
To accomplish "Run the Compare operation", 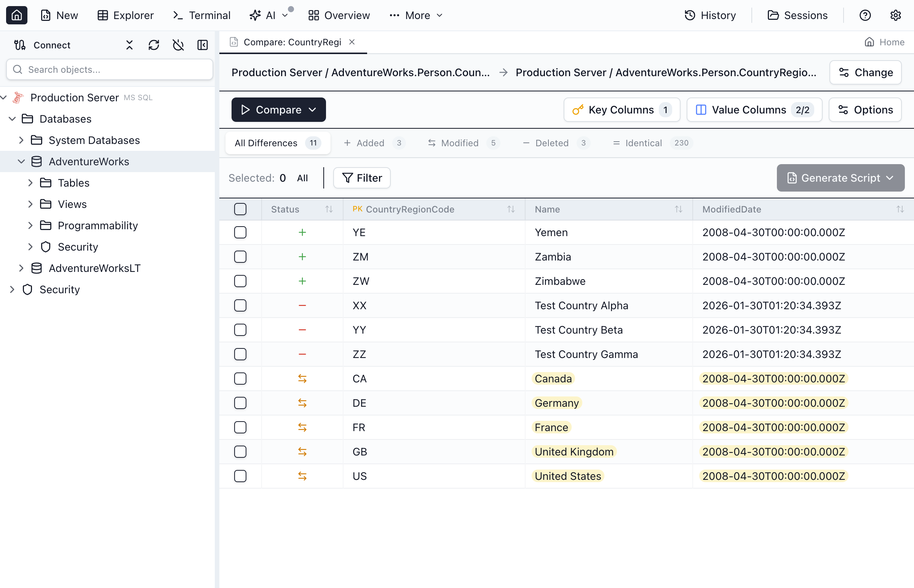I will [x=273, y=110].
